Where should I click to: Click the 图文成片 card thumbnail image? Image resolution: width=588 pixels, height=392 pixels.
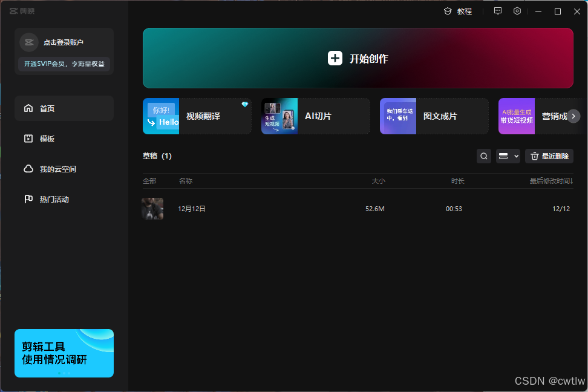tap(398, 116)
